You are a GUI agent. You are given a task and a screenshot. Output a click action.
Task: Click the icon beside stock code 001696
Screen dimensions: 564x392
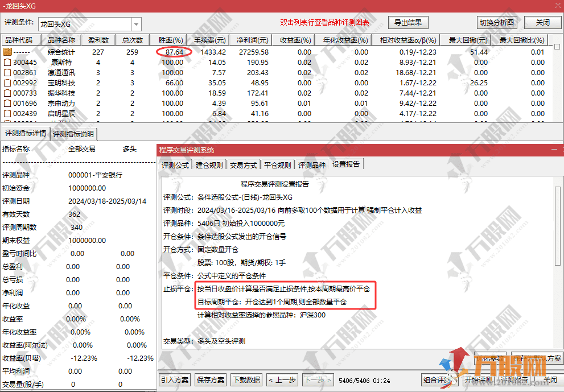tap(7, 104)
